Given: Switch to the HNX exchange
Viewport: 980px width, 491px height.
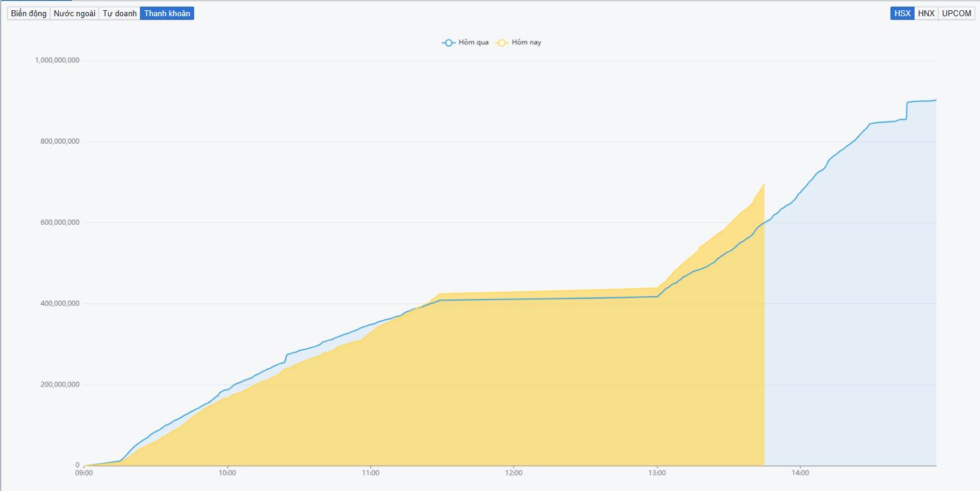Looking at the screenshot, I should pos(926,13).
